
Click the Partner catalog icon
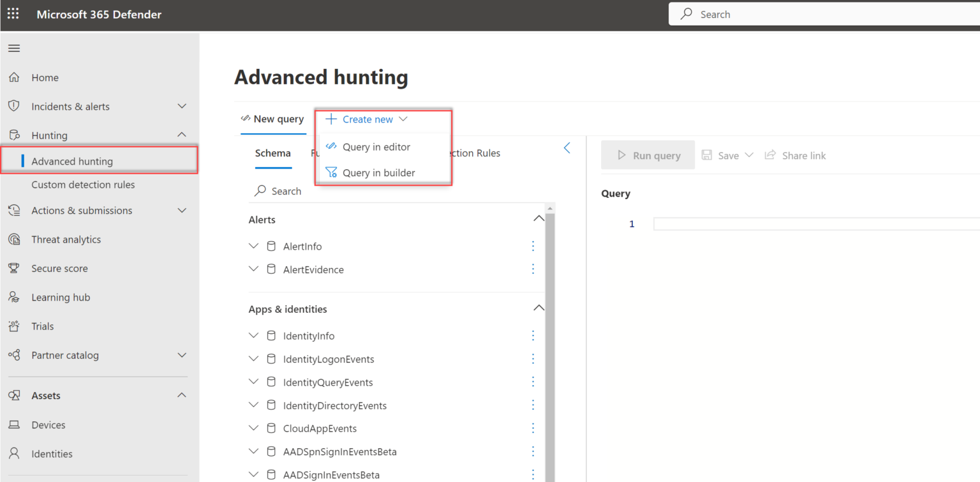click(x=14, y=355)
